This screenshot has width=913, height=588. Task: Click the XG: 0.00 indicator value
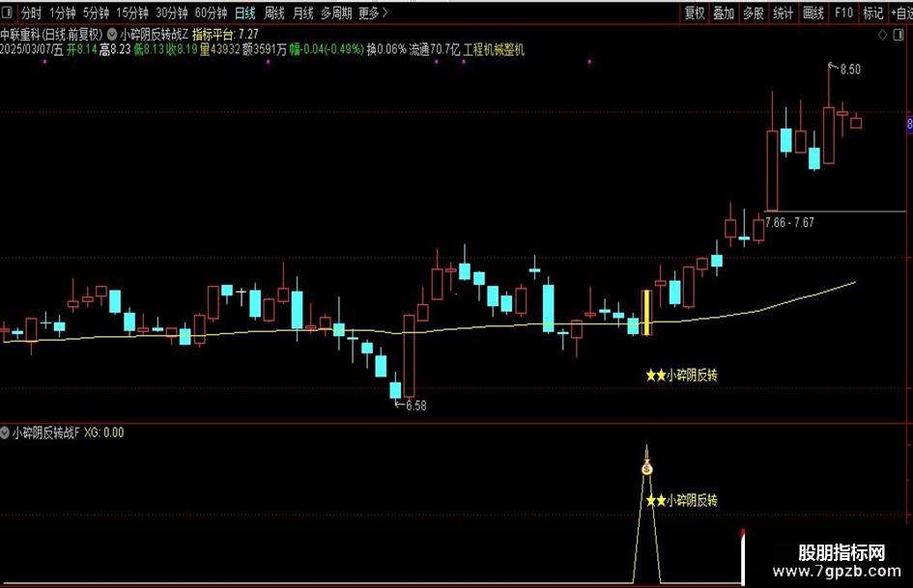click(x=104, y=433)
